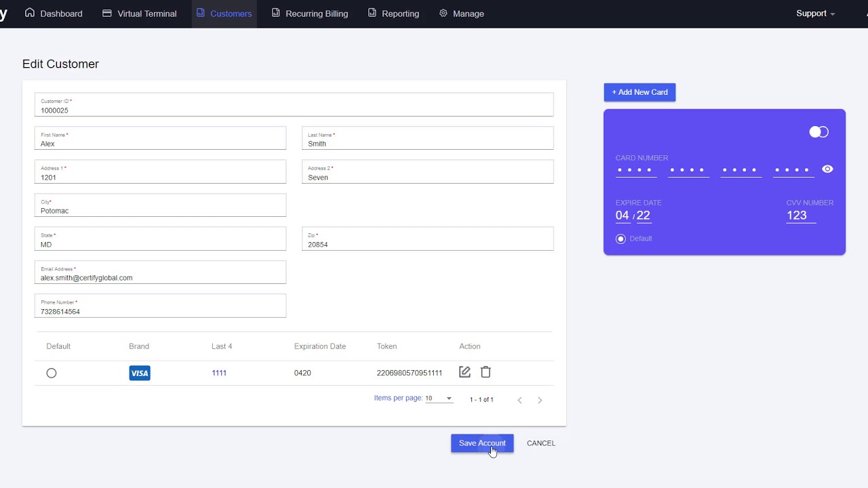The image size is (868, 488).
Task: Open the Items per page dropdown
Action: pos(439,399)
